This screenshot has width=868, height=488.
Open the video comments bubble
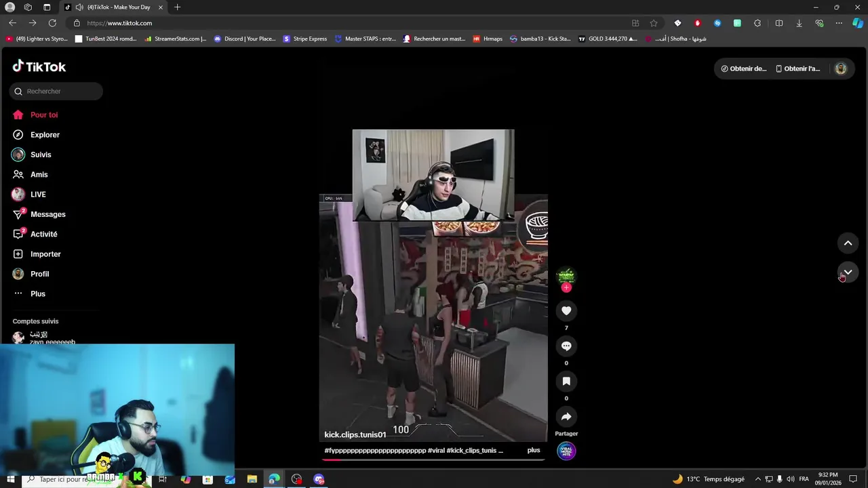coord(566,346)
